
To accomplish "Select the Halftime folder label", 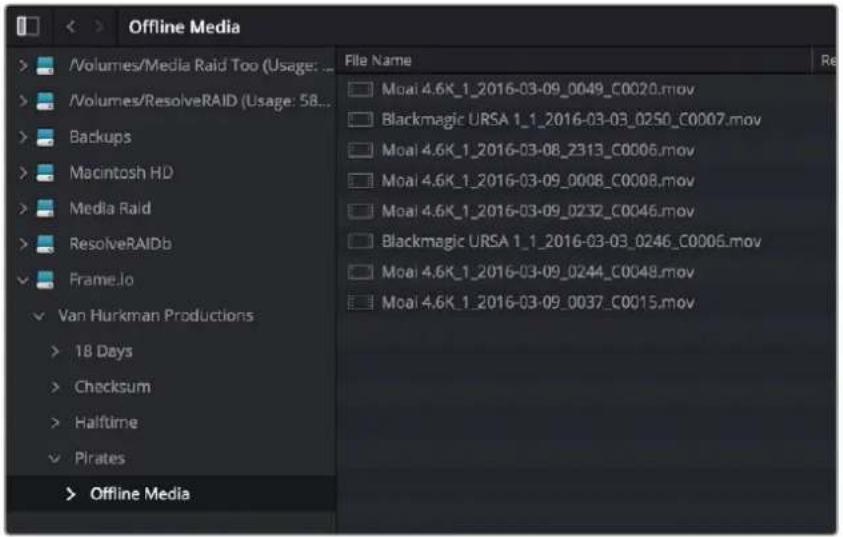I will click(x=106, y=423).
